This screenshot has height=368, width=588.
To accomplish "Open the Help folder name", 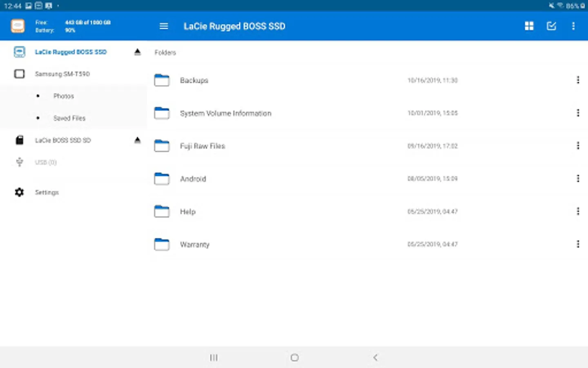I will click(x=188, y=211).
